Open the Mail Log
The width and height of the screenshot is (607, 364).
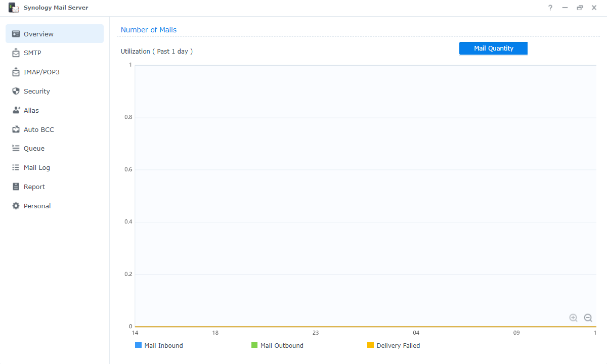click(36, 167)
